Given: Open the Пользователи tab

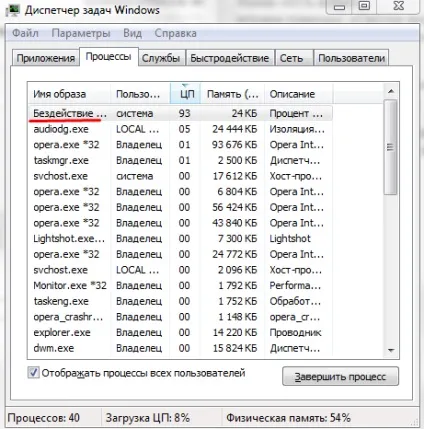Looking at the screenshot, I should (351, 58).
